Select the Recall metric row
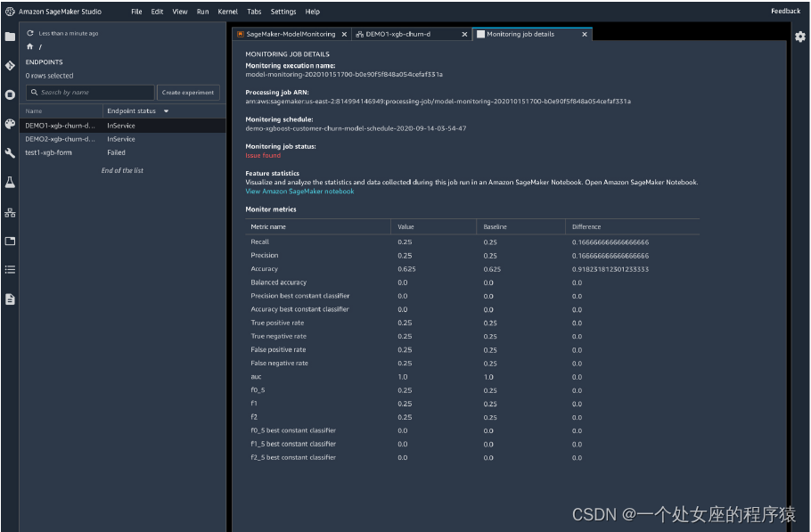The width and height of the screenshot is (811, 532). pos(472,242)
